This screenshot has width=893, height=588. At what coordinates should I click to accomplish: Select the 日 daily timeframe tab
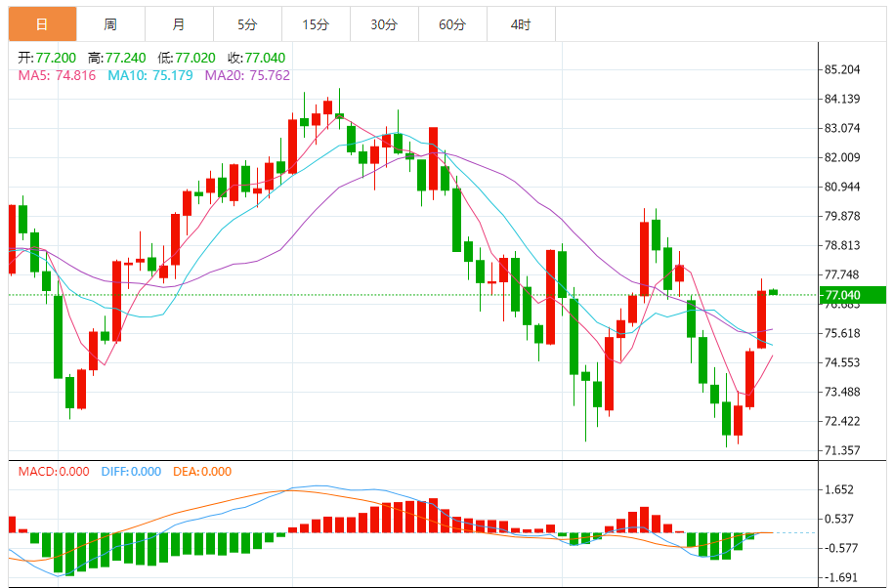(42, 23)
